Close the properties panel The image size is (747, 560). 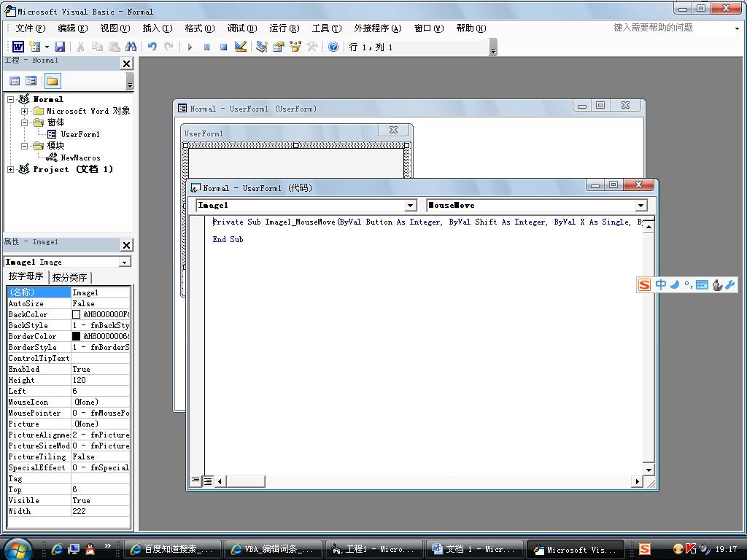126,245
